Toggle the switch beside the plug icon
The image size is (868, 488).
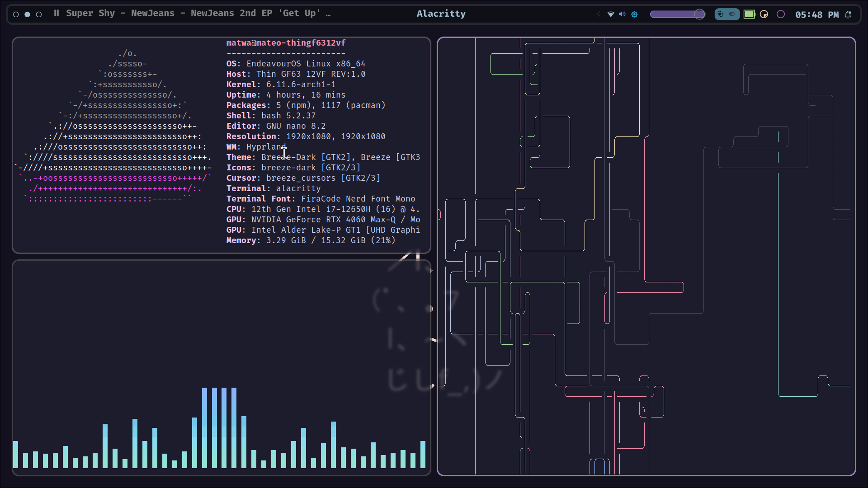point(732,14)
